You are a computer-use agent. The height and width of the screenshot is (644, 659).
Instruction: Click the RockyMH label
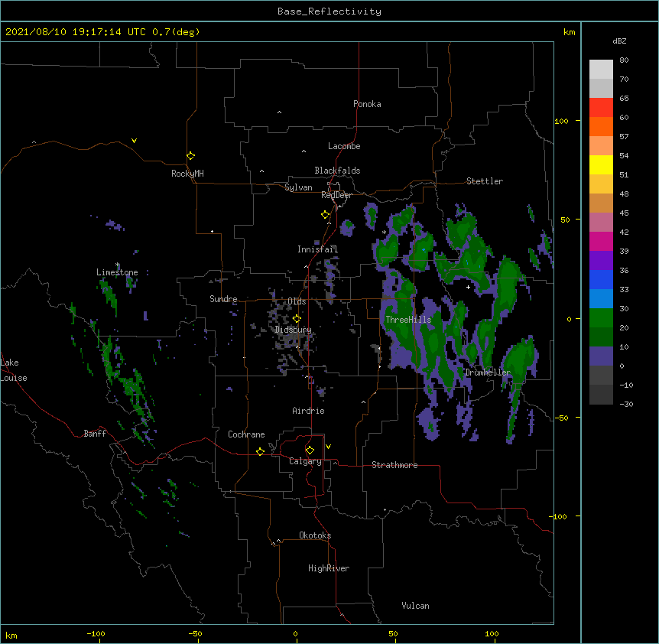click(187, 174)
